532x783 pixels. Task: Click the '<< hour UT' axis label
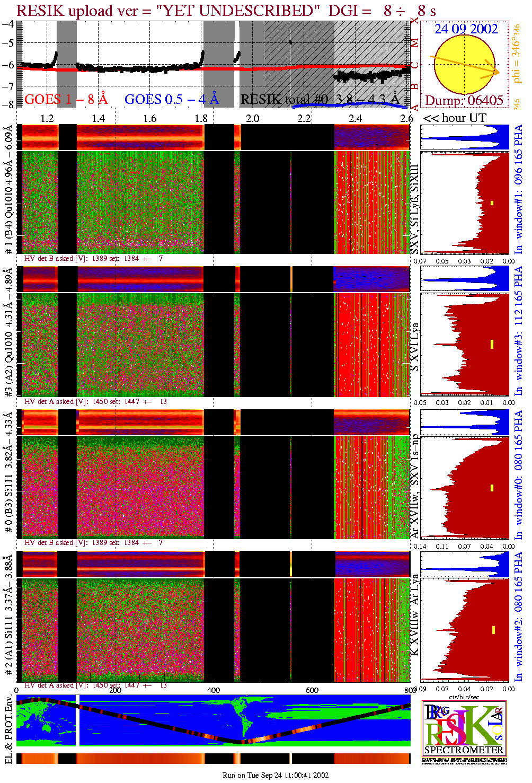454,118
